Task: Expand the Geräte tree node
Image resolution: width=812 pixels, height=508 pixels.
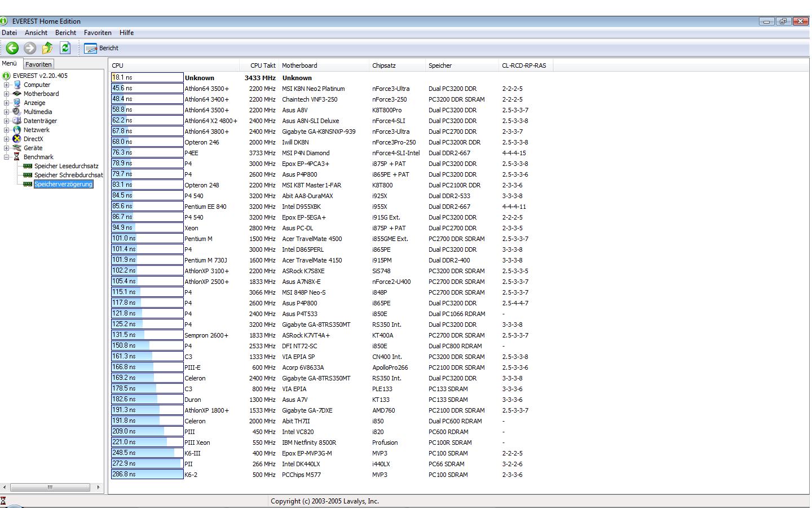Action: click(7, 148)
